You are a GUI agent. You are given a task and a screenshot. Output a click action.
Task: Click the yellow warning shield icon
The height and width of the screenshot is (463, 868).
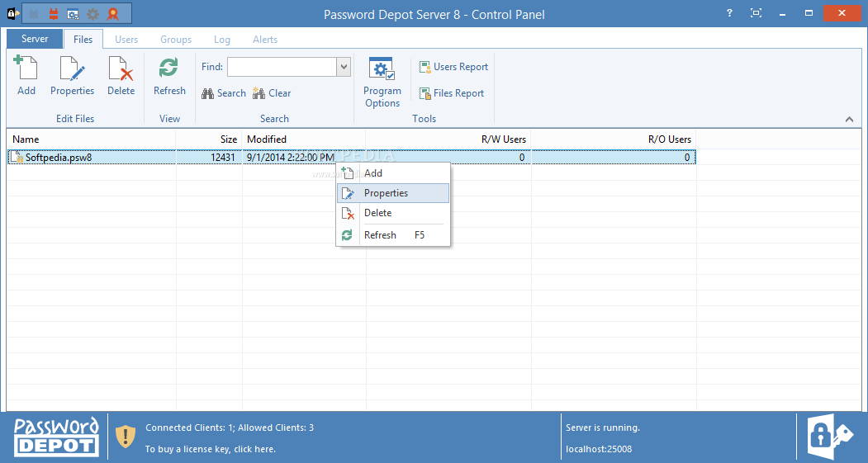tap(126, 437)
